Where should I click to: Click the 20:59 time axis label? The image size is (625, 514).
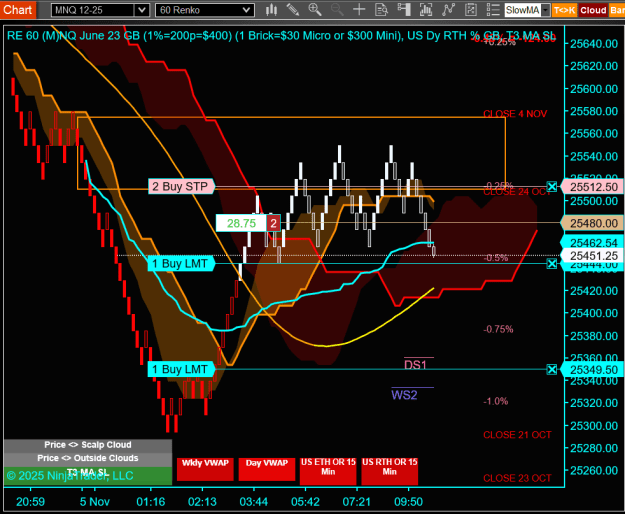pos(30,502)
